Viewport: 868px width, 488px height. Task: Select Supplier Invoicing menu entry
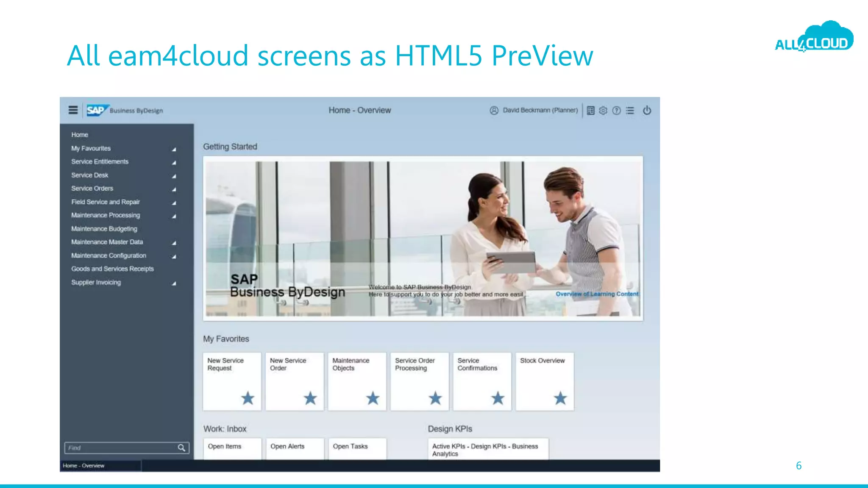[x=96, y=282]
